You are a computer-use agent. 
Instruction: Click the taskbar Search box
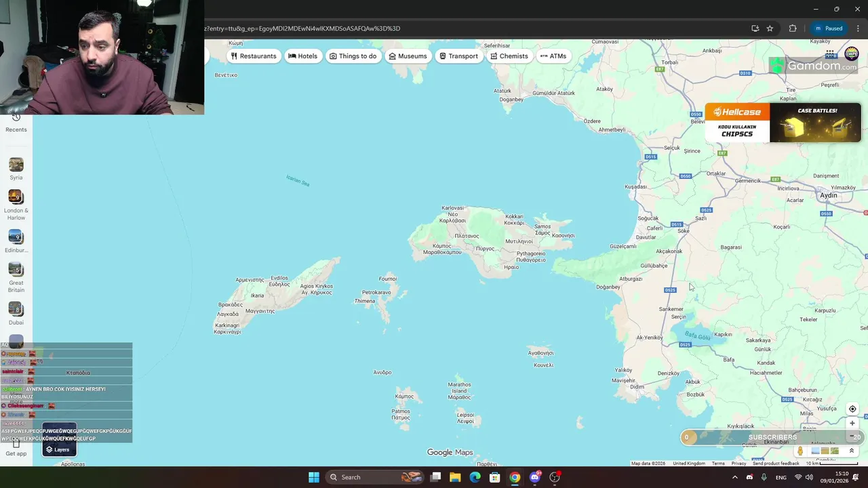[373, 477]
